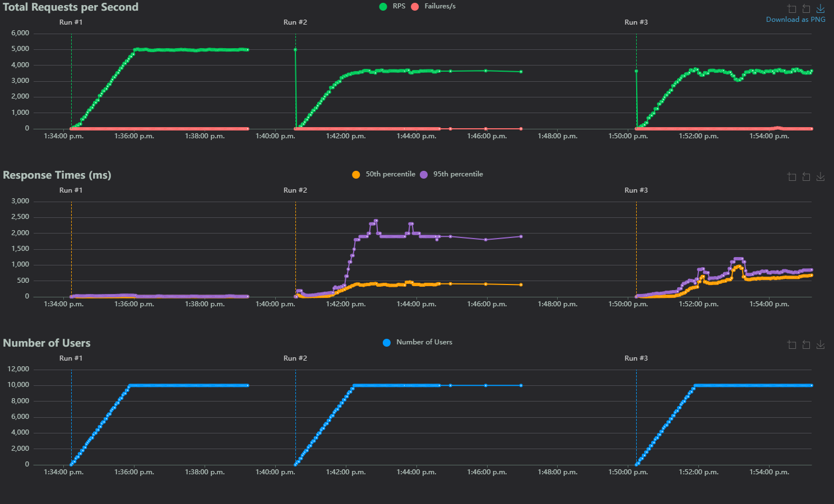Click the purple 95th percentile legend dot
Viewport: 834px width, 504px height.
point(424,175)
